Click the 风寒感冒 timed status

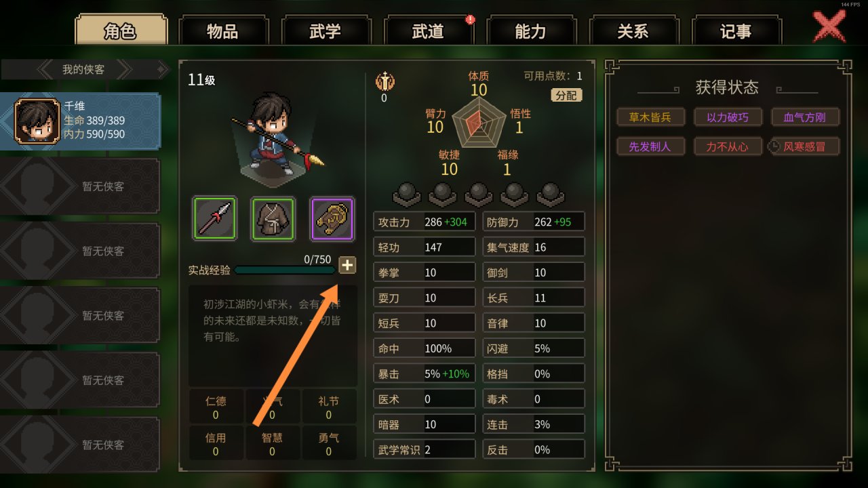804,146
